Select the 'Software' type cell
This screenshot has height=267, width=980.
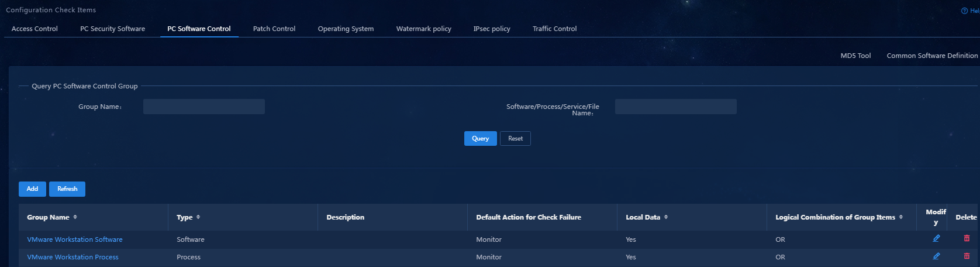point(191,239)
